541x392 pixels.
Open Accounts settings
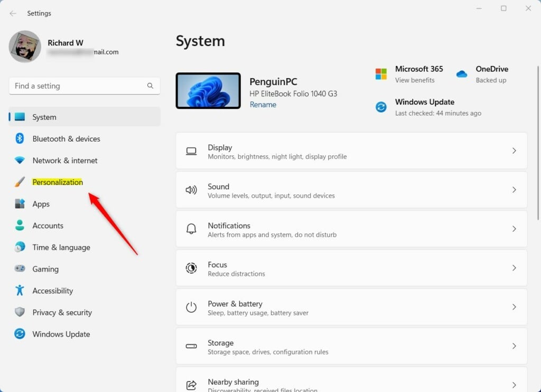[85, 226]
